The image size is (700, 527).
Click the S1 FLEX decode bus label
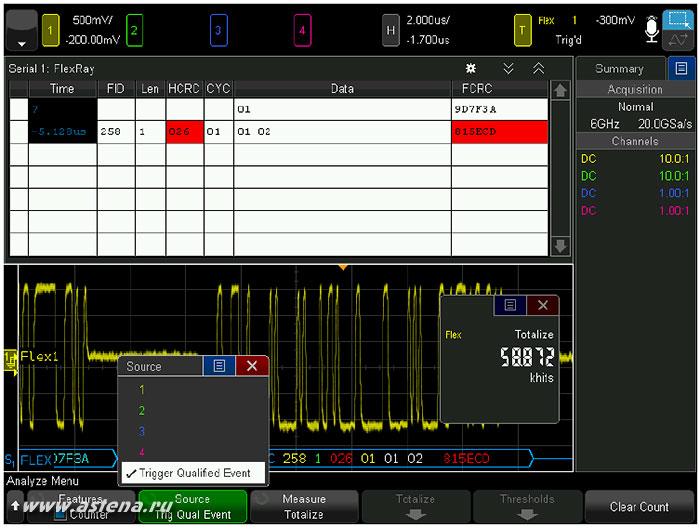(29, 460)
